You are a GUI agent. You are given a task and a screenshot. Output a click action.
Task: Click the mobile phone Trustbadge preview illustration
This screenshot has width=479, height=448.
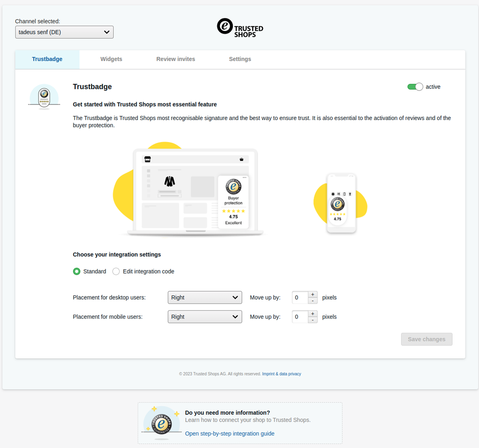point(340,203)
